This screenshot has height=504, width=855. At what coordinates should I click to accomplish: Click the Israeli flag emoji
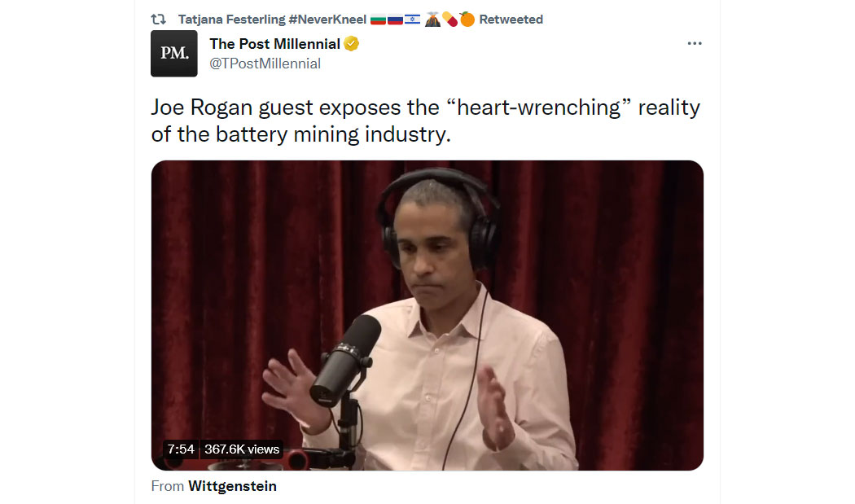(412, 20)
